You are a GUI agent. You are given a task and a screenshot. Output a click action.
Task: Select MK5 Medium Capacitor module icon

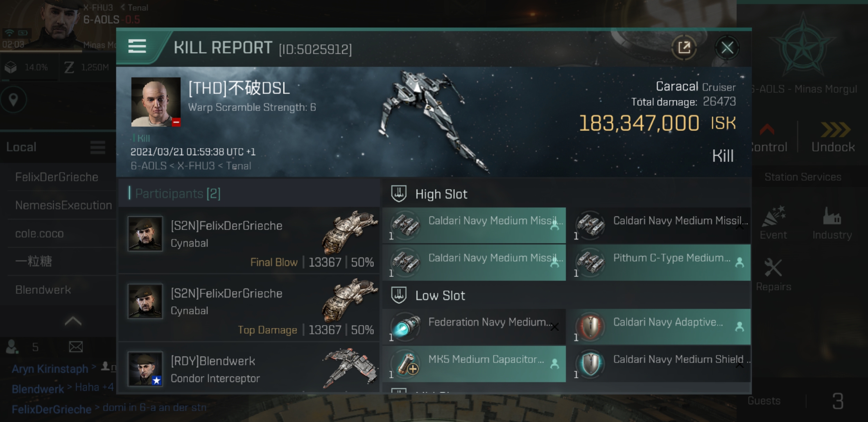(405, 363)
